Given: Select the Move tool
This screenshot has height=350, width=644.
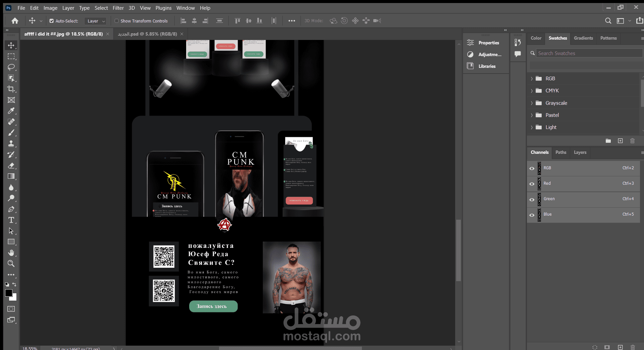Looking at the screenshot, I should (11, 45).
